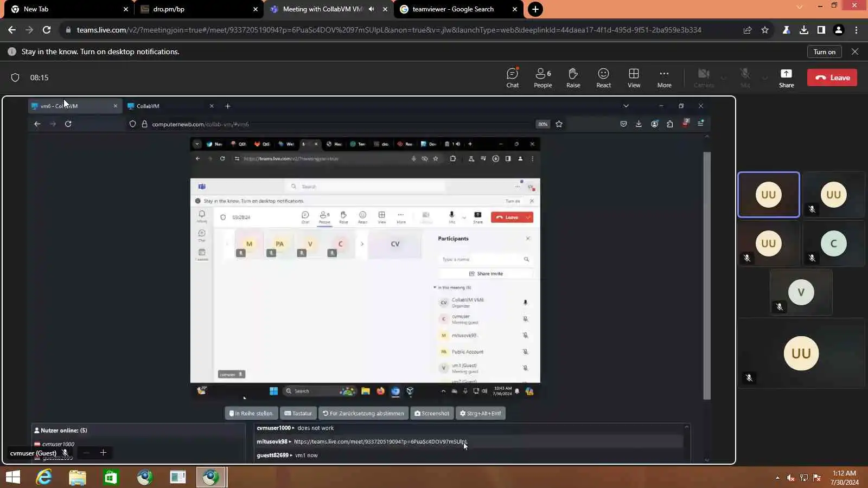This screenshot has height=488, width=868.
Task: Zoom in shared screen with plus
Action: click(103, 453)
